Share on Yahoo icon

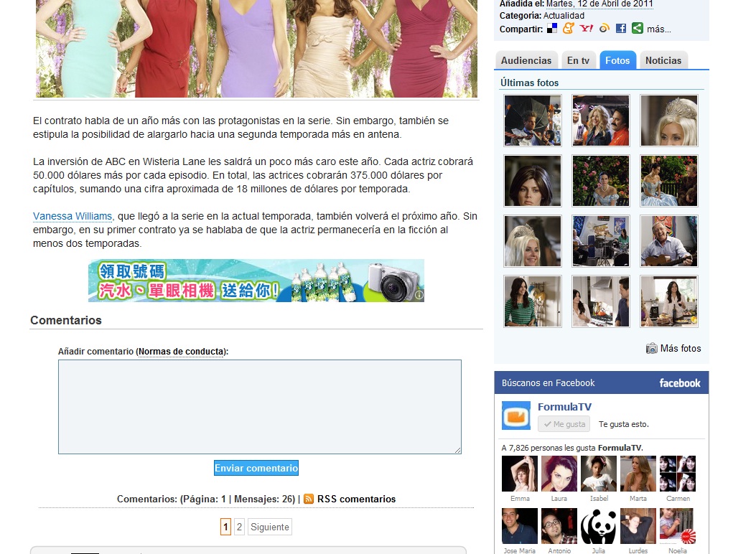(587, 29)
